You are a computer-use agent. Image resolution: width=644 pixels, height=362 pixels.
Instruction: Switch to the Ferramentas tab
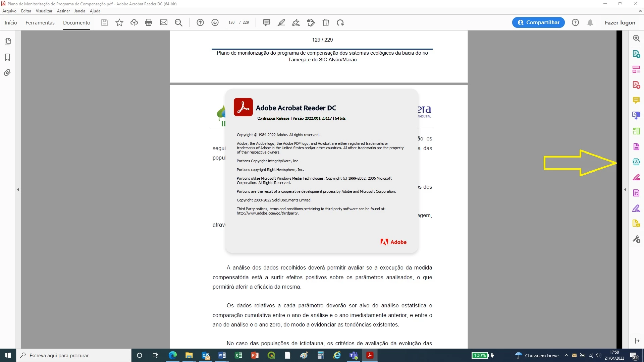click(x=40, y=22)
